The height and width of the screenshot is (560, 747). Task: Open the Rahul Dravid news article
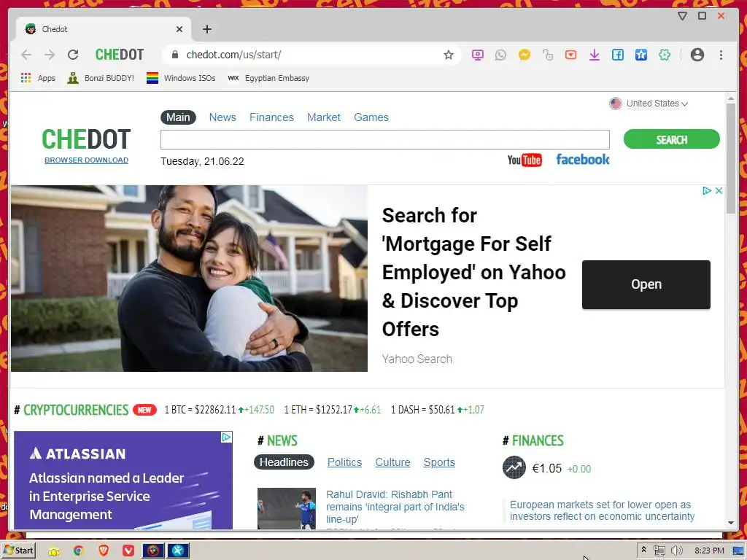click(395, 507)
